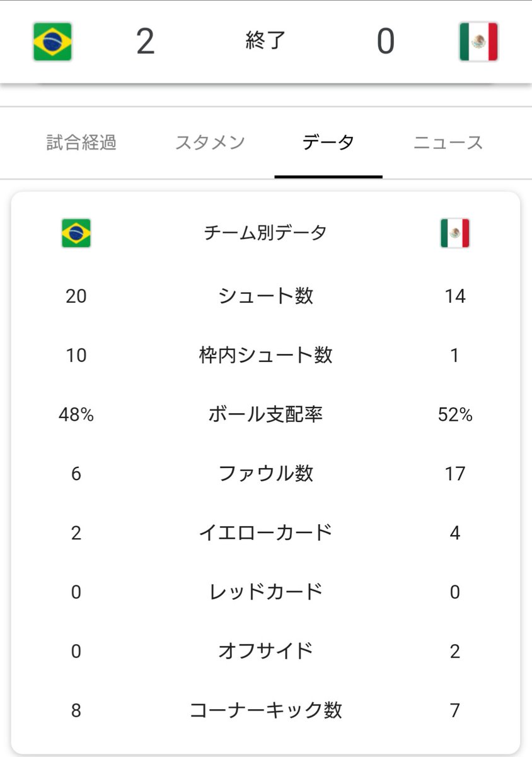Select the オフサイド row label
Image resolution: width=532 pixels, height=757 pixels.
[265, 651]
